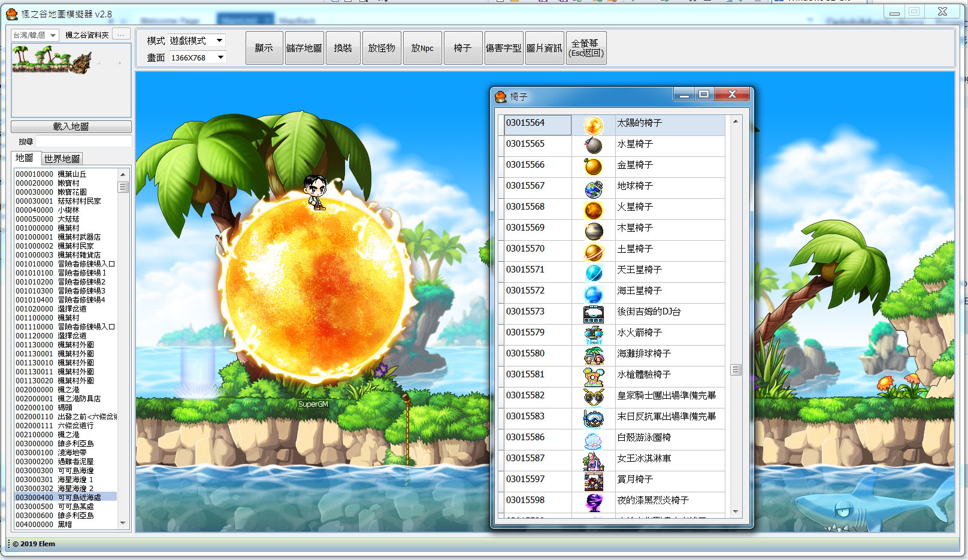Click the 03015586 ID cell
The height and width of the screenshot is (560, 968).
click(x=537, y=440)
